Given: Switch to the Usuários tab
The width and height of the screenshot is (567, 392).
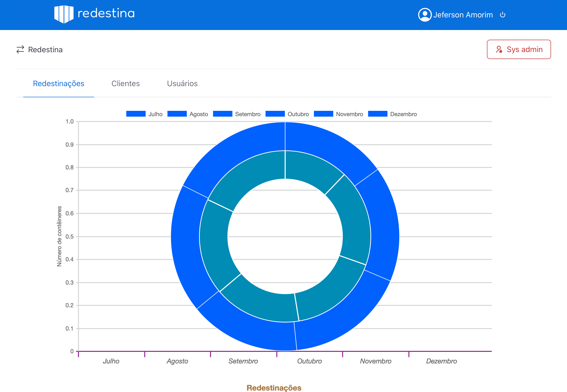Looking at the screenshot, I should pos(182,83).
